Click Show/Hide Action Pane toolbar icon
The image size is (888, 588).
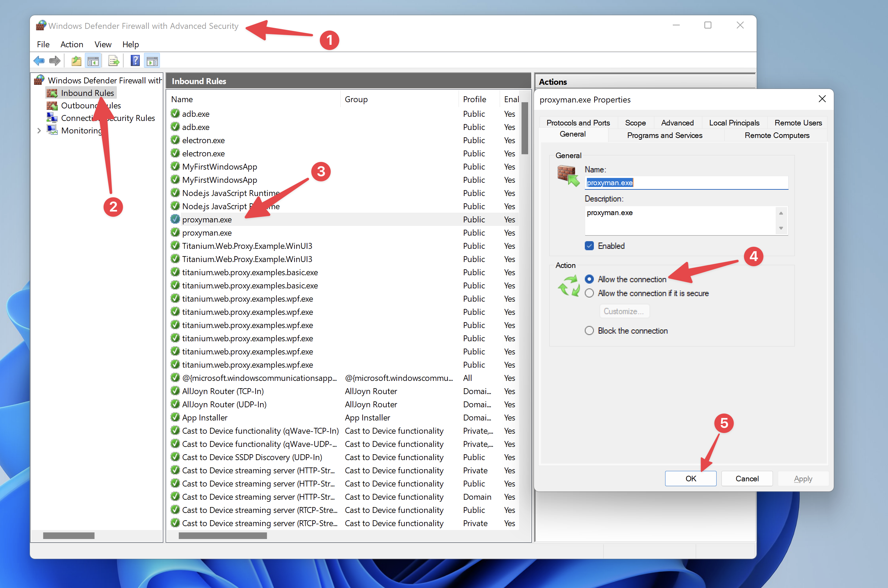[152, 61]
